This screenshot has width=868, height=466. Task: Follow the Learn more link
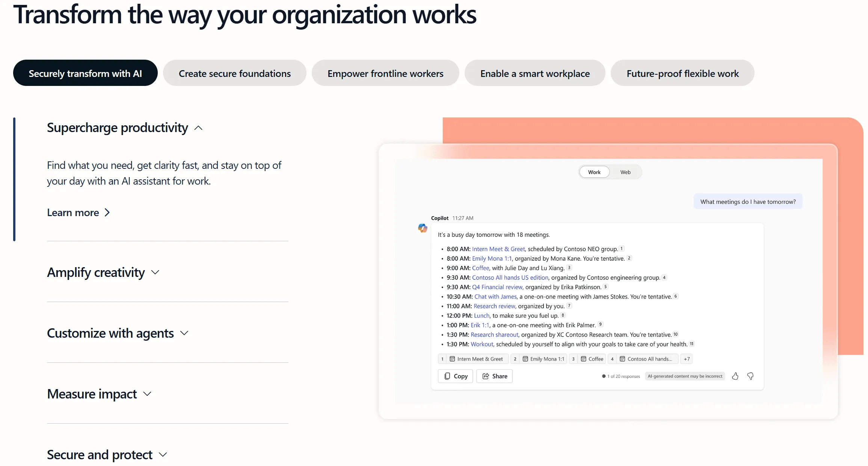coord(78,213)
